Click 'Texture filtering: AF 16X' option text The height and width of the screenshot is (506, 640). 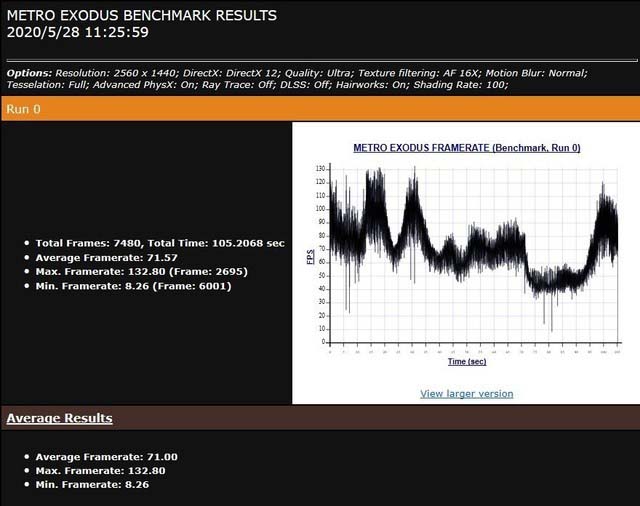point(419,73)
